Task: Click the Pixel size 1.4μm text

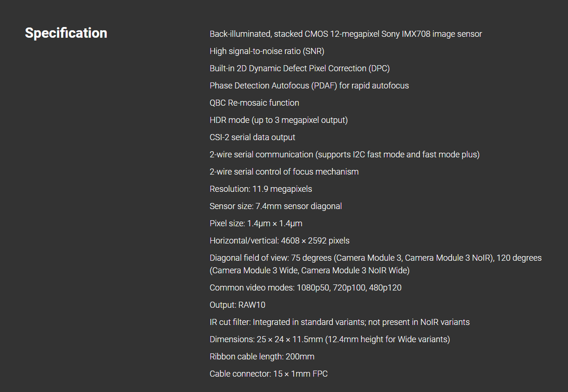Action: [x=256, y=223]
